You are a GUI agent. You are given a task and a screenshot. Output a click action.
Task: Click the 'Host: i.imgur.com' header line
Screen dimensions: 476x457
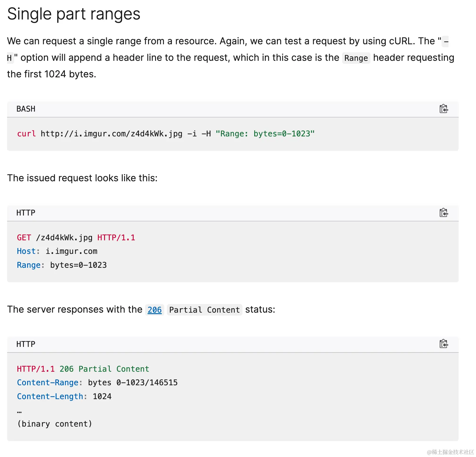click(x=57, y=251)
